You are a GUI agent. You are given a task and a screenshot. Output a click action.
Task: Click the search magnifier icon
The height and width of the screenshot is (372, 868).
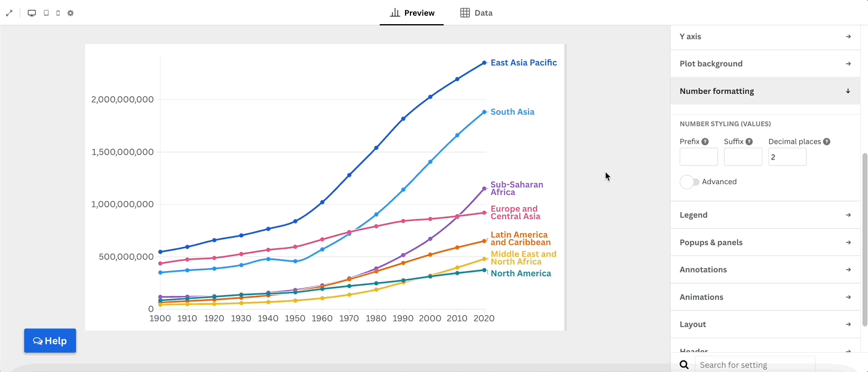(x=684, y=365)
